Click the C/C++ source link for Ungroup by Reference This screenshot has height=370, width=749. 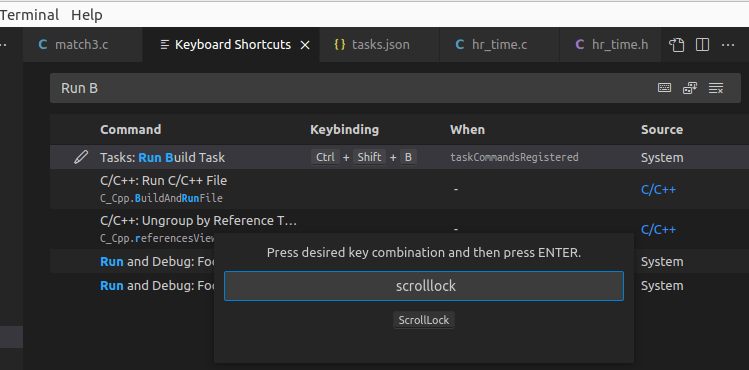tap(658, 230)
